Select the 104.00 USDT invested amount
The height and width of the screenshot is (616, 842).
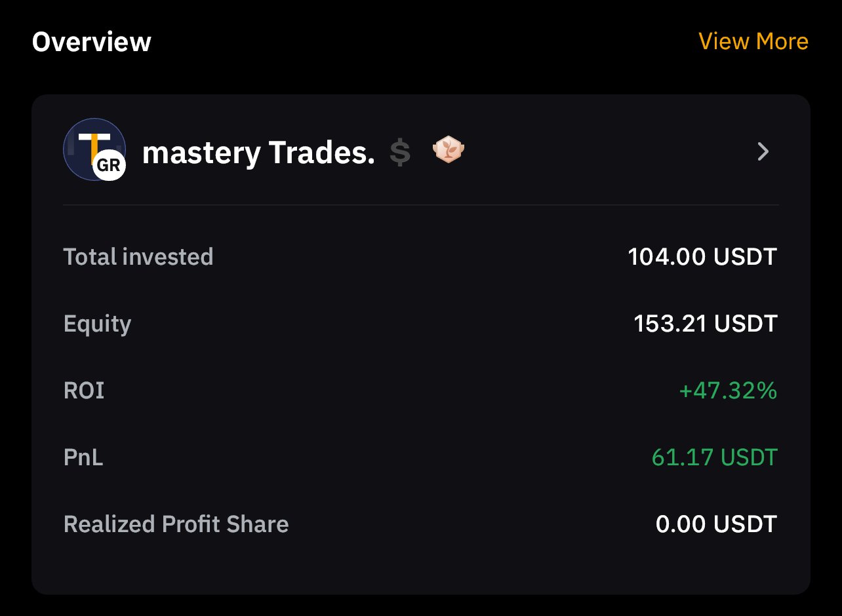[702, 256]
